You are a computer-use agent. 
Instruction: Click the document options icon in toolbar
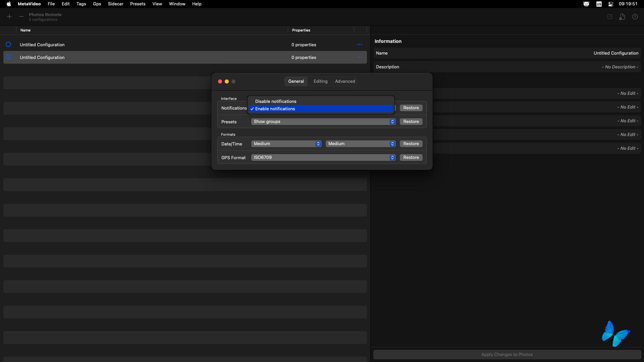pos(622,17)
